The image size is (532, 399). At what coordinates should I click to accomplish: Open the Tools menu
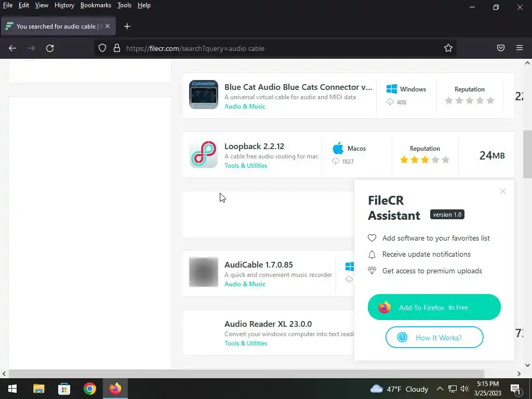tap(124, 5)
